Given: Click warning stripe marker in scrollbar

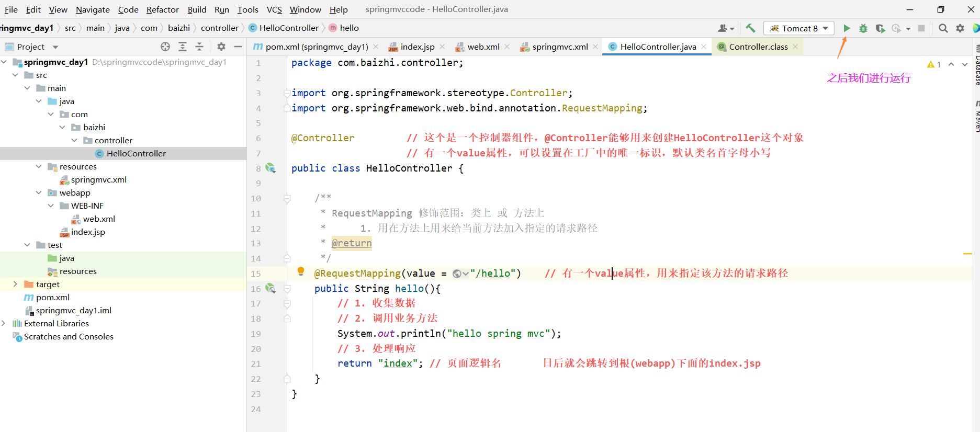Looking at the screenshot, I should click(967, 254).
